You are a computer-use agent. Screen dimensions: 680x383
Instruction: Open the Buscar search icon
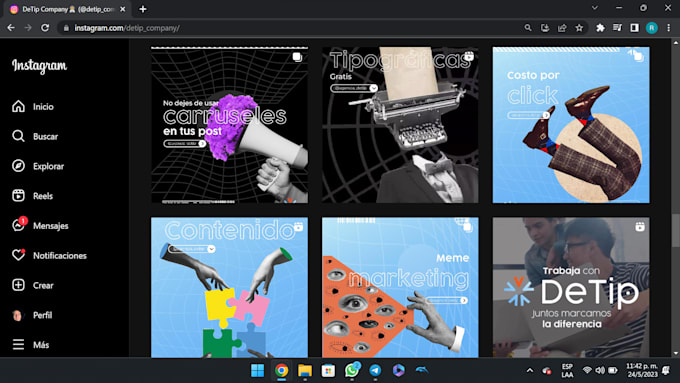18,136
